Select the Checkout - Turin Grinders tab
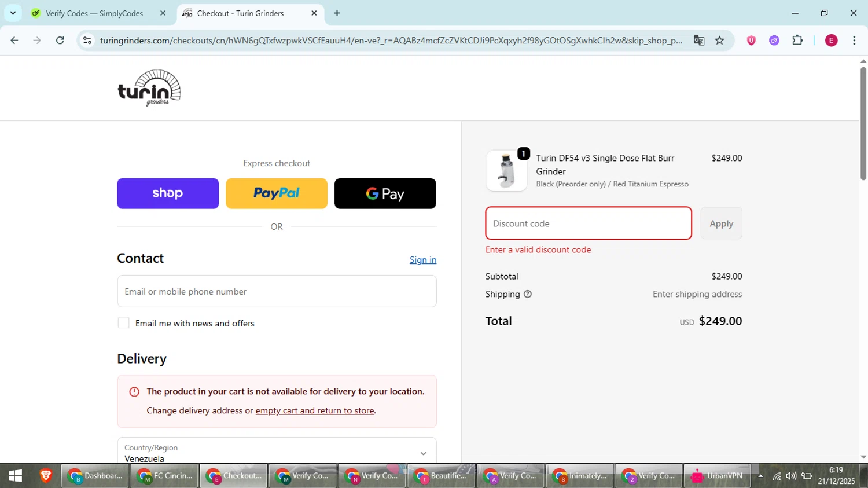The width and height of the screenshot is (868, 488). coord(251,13)
